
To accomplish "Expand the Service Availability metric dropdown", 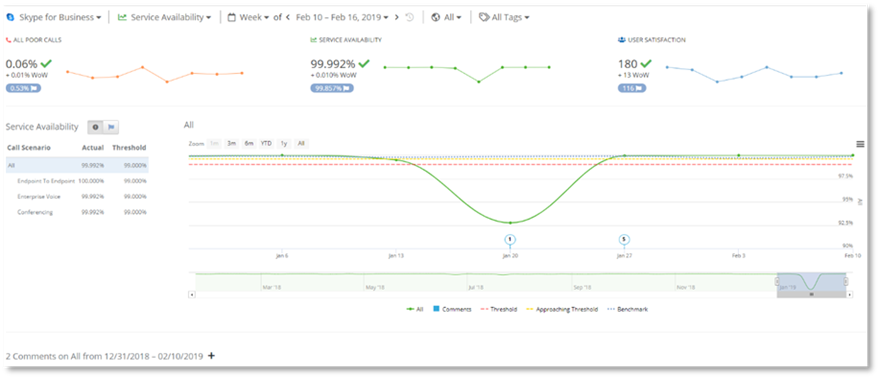I will pyautogui.click(x=164, y=17).
